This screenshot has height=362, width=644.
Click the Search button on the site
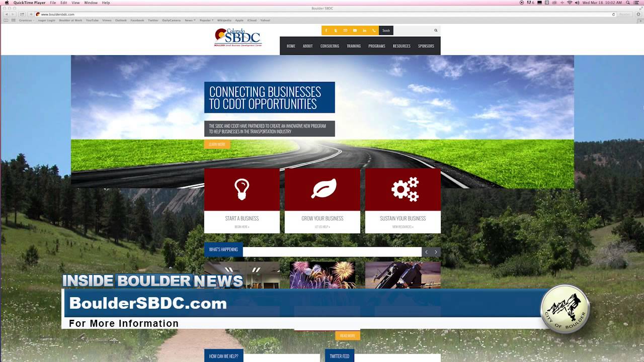click(x=386, y=31)
